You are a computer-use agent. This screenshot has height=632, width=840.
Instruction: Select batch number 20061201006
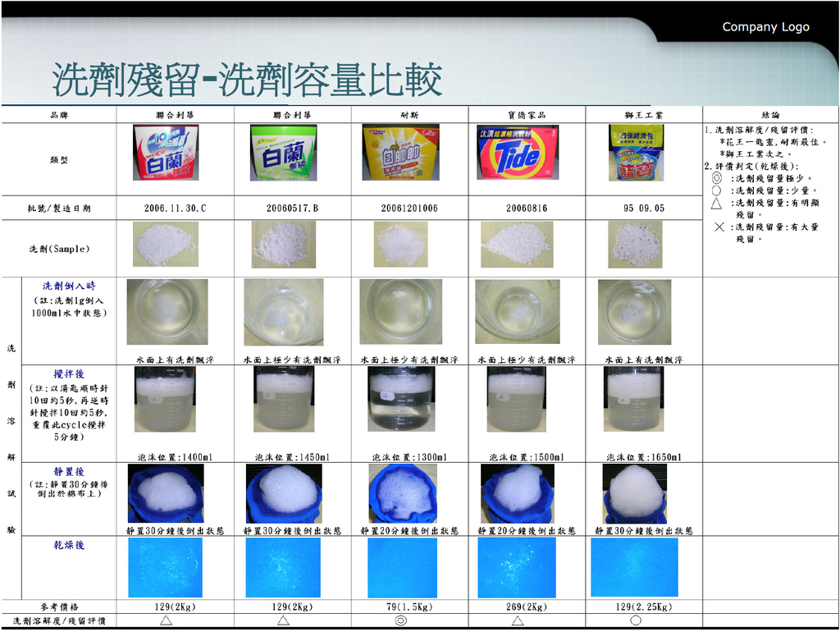(x=409, y=208)
